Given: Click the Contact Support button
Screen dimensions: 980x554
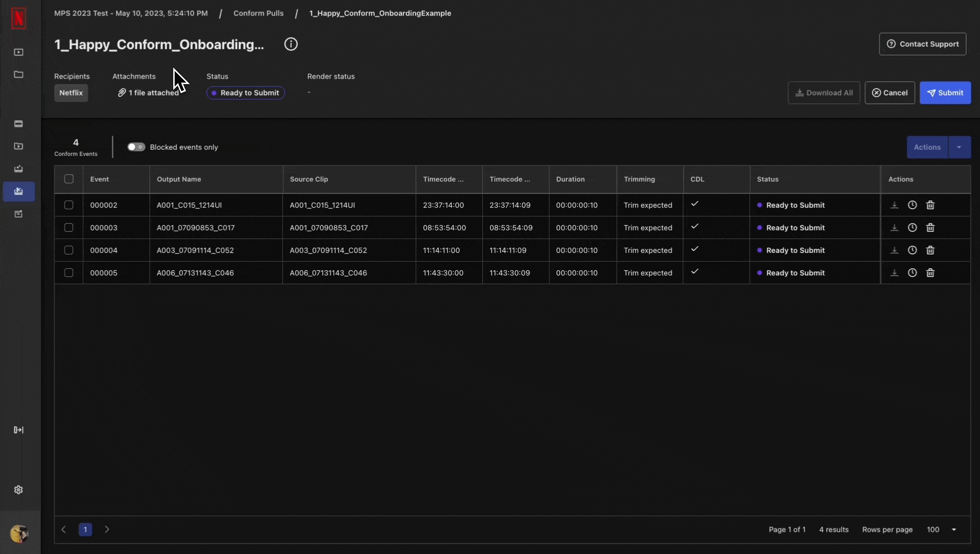Looking at the screenshot, I should [x=923, y=44].
